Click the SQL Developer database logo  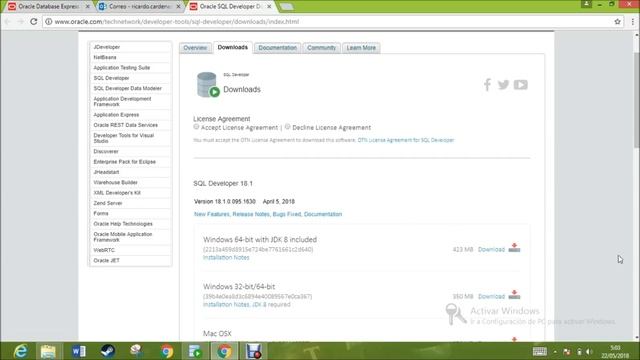[208, 84]
